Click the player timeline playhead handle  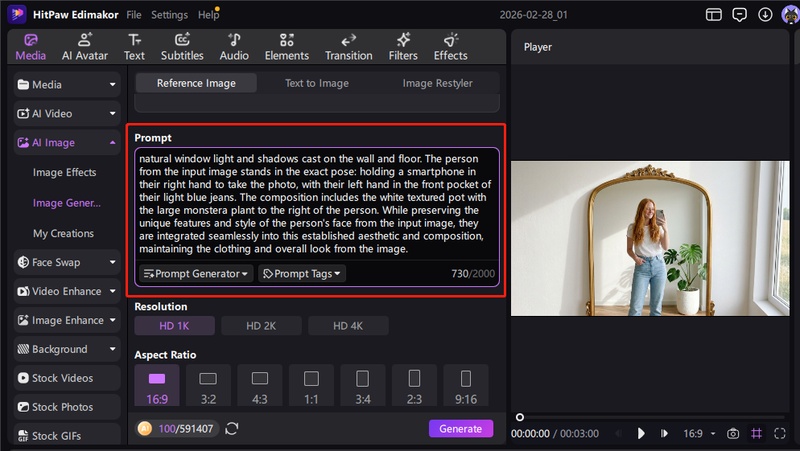click(x=519, y=417)
